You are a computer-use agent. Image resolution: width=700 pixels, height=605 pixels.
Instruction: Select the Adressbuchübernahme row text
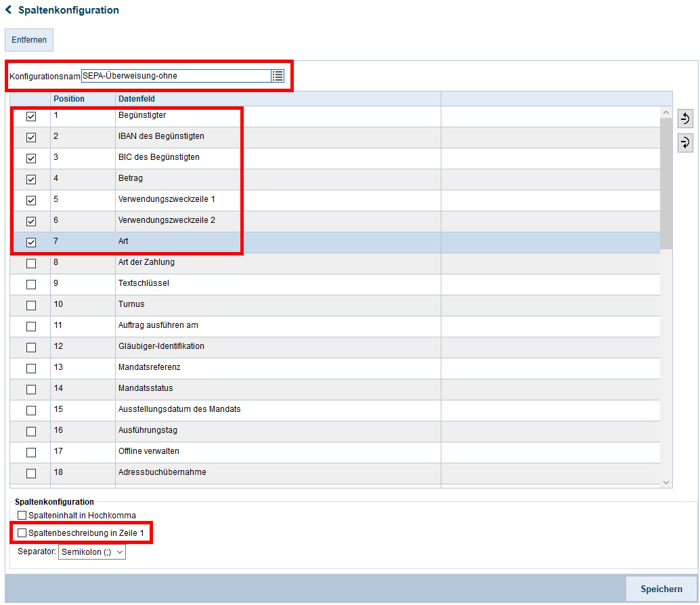[162, 472]
